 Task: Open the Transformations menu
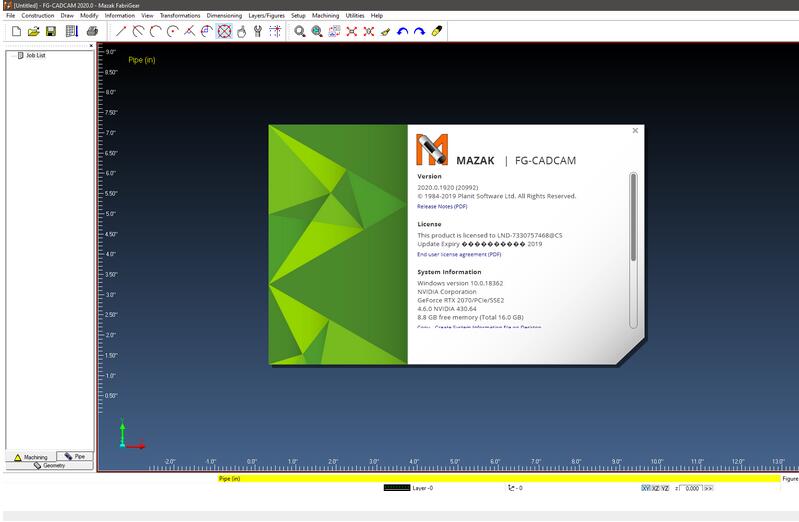tap(180, 16)
